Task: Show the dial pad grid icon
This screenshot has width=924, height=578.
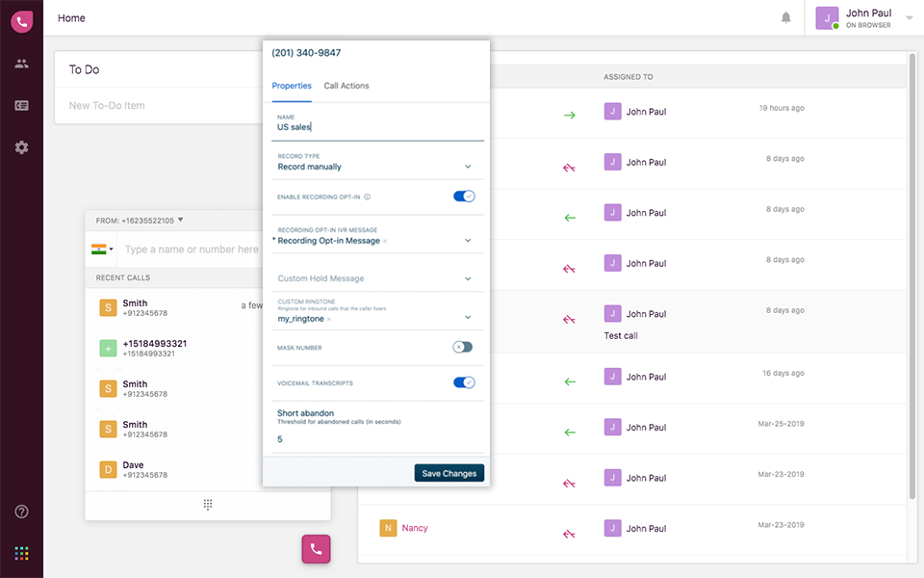Action: pos(208,505)
